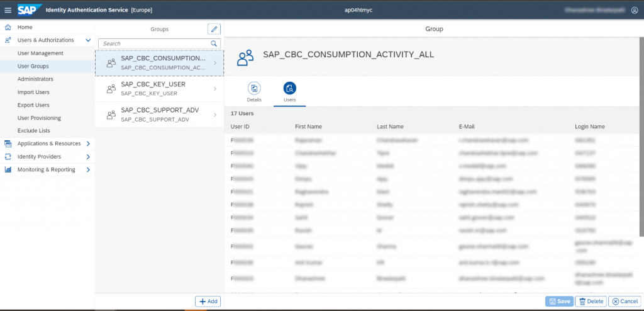The image size is (644, 311).
Task: Click the large group icon in header
Action: tap(245, 57)
